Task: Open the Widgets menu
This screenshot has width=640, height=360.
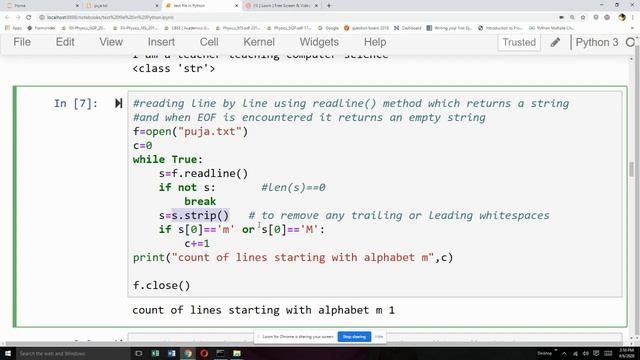Action: (x=319, y=42)
